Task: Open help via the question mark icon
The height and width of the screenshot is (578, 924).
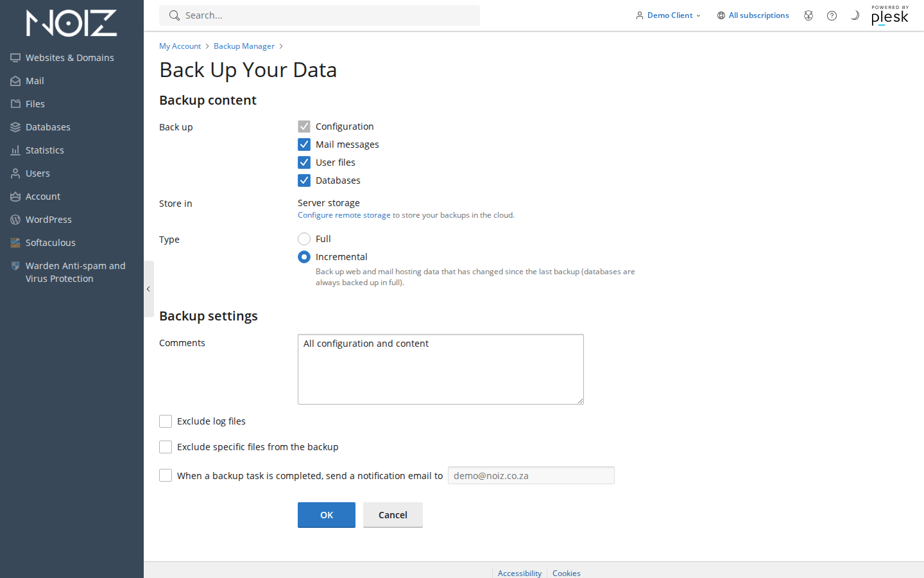Action: (x=832, y=15)
